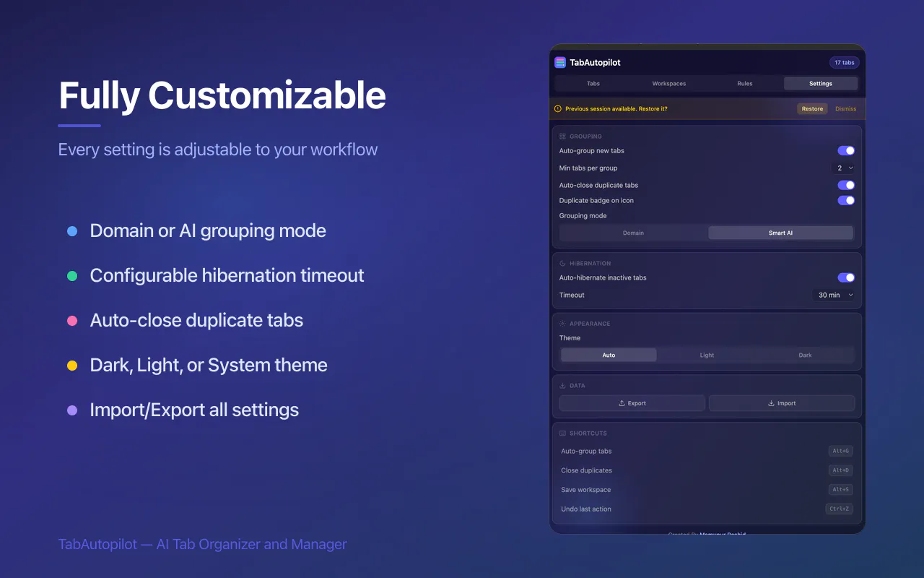Click the "Close duplicates" shortcut label
924x578 pixels.
586,470
